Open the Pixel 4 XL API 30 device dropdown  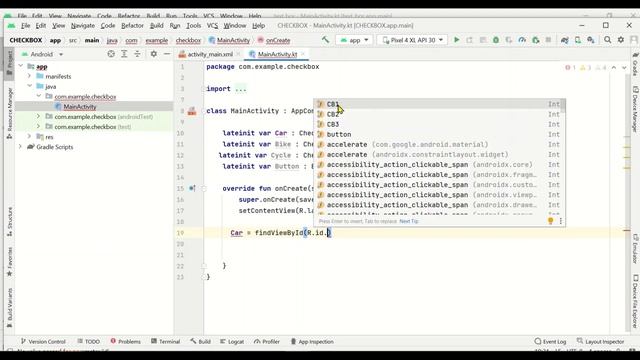click(x=412, y=40)
